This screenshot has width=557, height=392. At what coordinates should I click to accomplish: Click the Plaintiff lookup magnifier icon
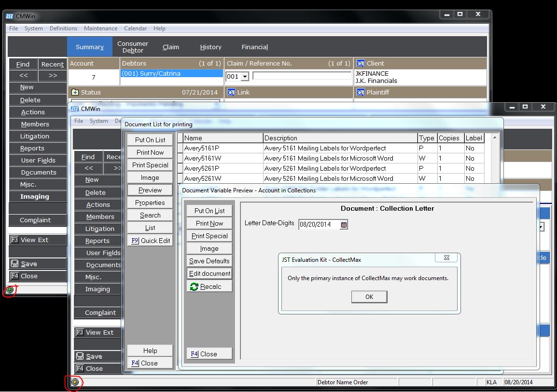[360, 92]
